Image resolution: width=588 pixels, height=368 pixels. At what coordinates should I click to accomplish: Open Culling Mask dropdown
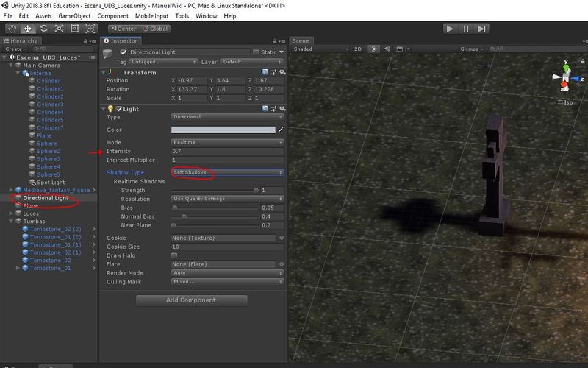pyautogui.click(x=227, y=282)
